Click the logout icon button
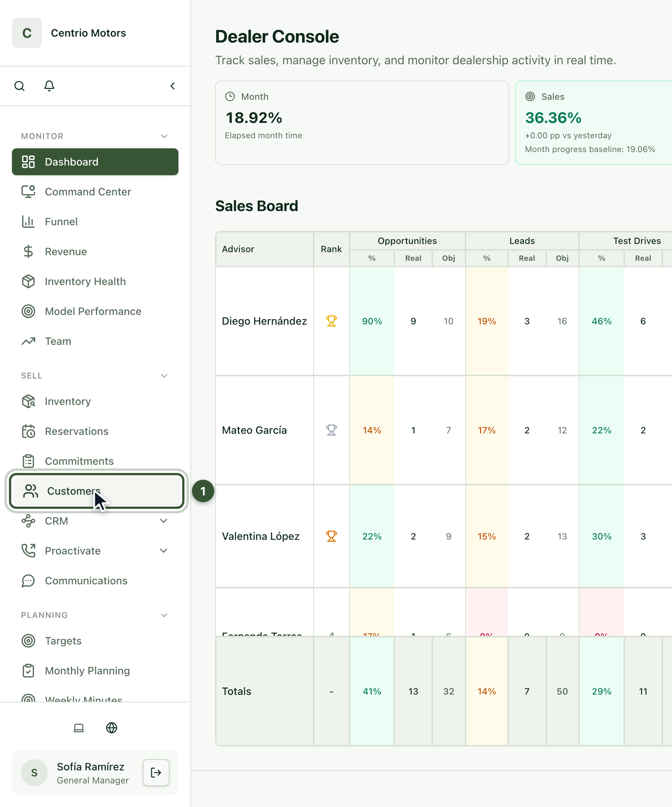672x807 pixels. [x=156, y=772]
